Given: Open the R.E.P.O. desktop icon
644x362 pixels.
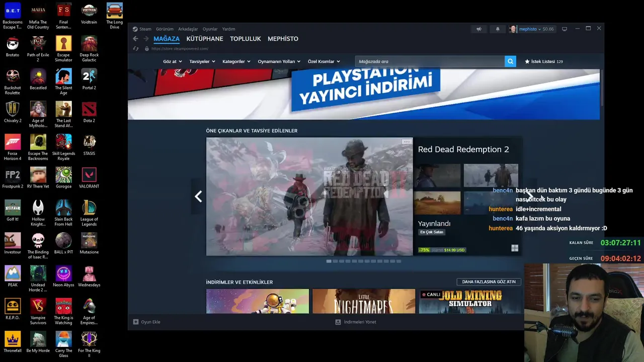Looking at the screenshot, I should [13, 309].
